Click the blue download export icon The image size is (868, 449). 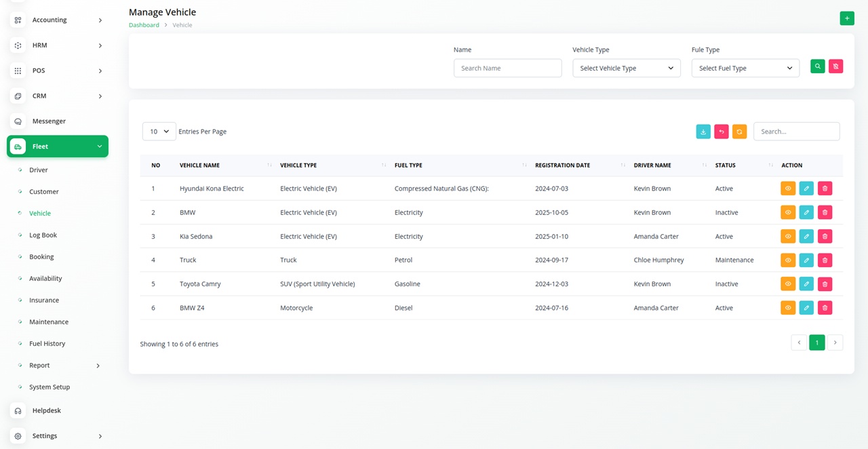[703, 132]
